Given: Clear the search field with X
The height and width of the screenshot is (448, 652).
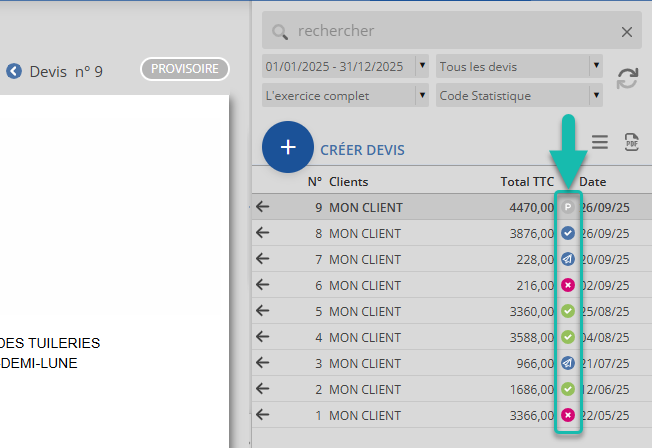Looking at the screenshot, I should 627,32.
